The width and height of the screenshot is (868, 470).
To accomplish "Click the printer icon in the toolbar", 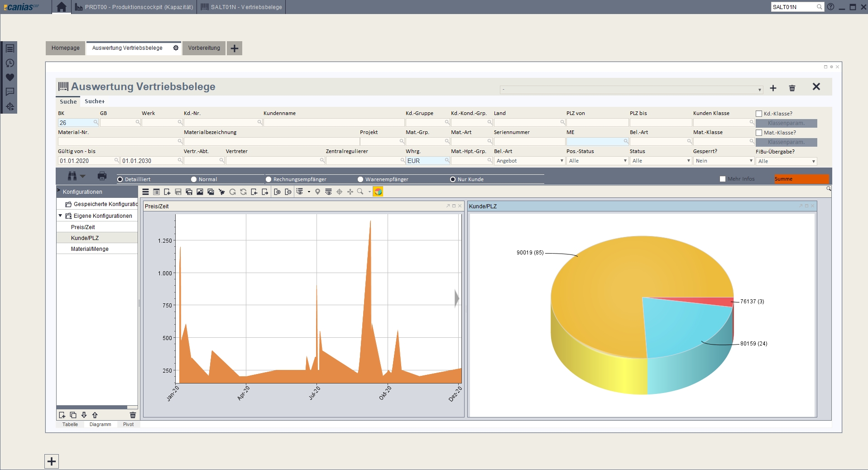I will pos(102,176).
